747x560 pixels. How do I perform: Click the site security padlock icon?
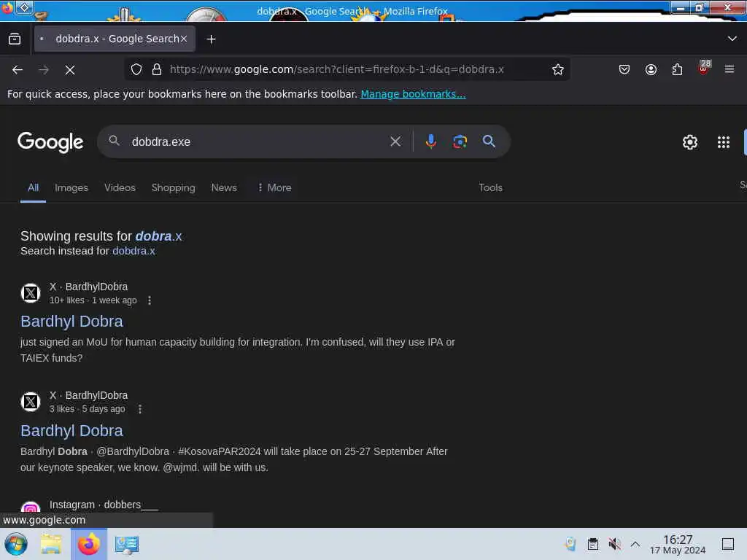(x=157, y=69)
